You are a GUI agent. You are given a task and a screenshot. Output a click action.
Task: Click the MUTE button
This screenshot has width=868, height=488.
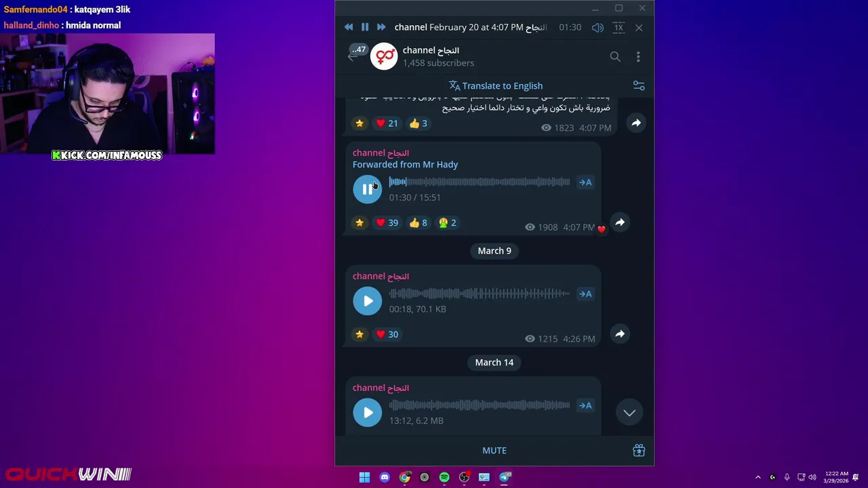494,451
